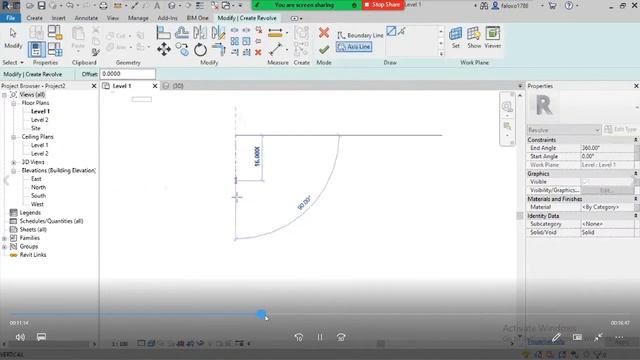Close the Level 1 view tab
The width and height of the screenshot is (640, 360).
click(155, 86)
